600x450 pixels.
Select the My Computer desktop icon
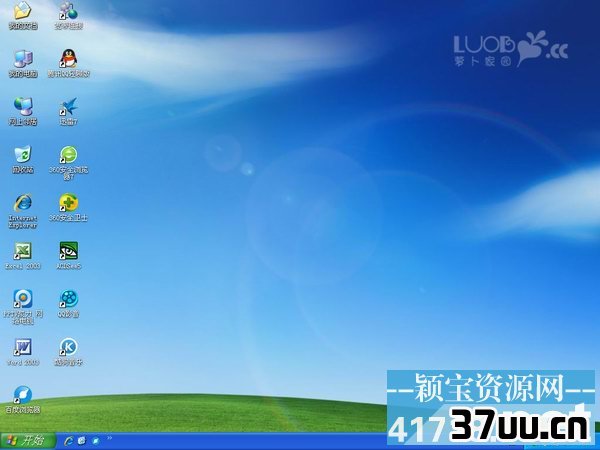23,59
